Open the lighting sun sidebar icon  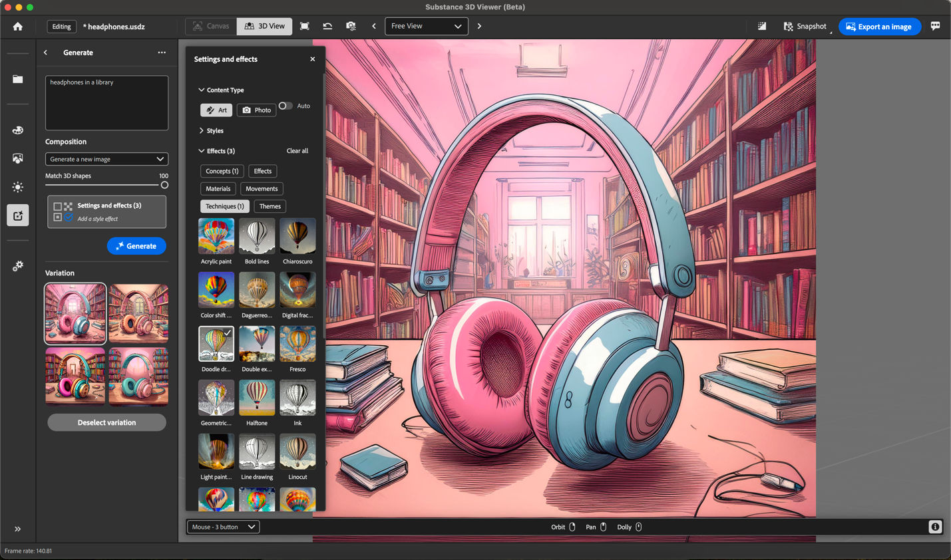tap(18, 187)
